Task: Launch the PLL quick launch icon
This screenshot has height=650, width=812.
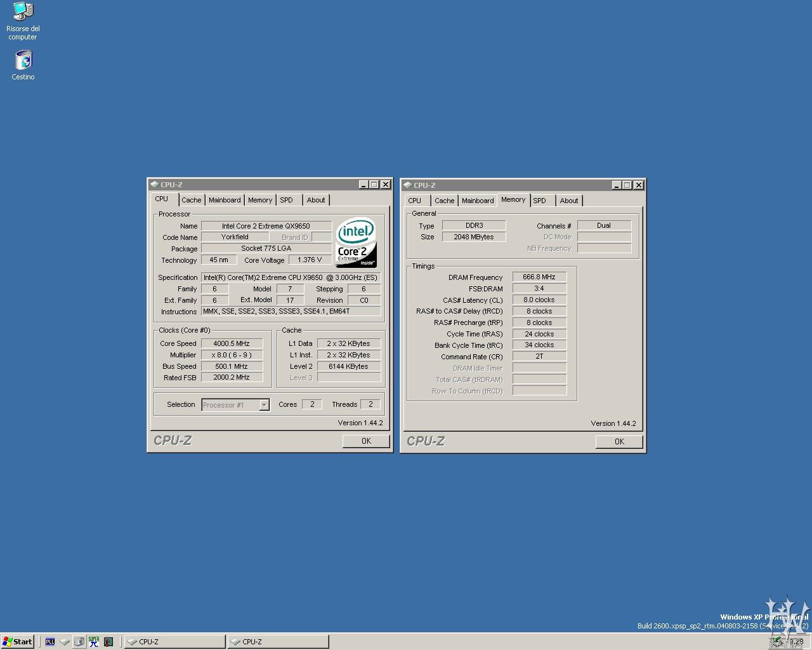Action: pos(50,642)
